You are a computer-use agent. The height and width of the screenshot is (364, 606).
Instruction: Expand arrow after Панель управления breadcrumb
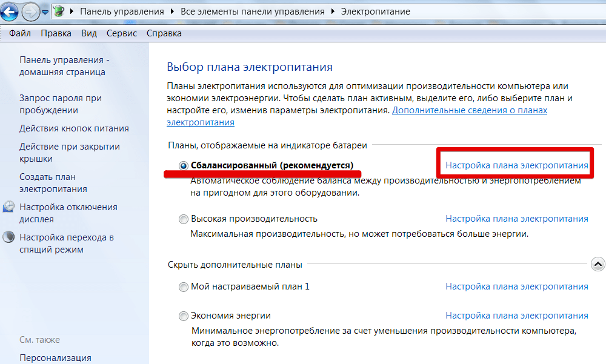tap(172, 12)
